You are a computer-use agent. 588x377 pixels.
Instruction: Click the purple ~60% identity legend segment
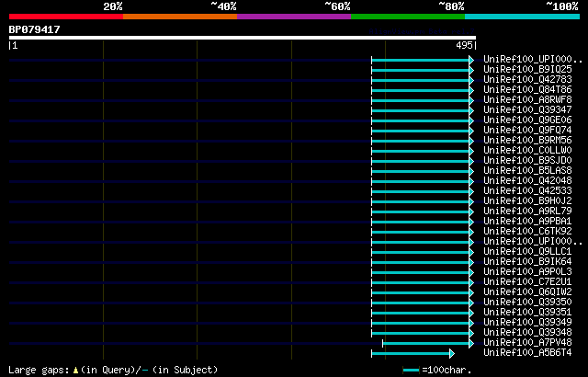coord(294,17)
